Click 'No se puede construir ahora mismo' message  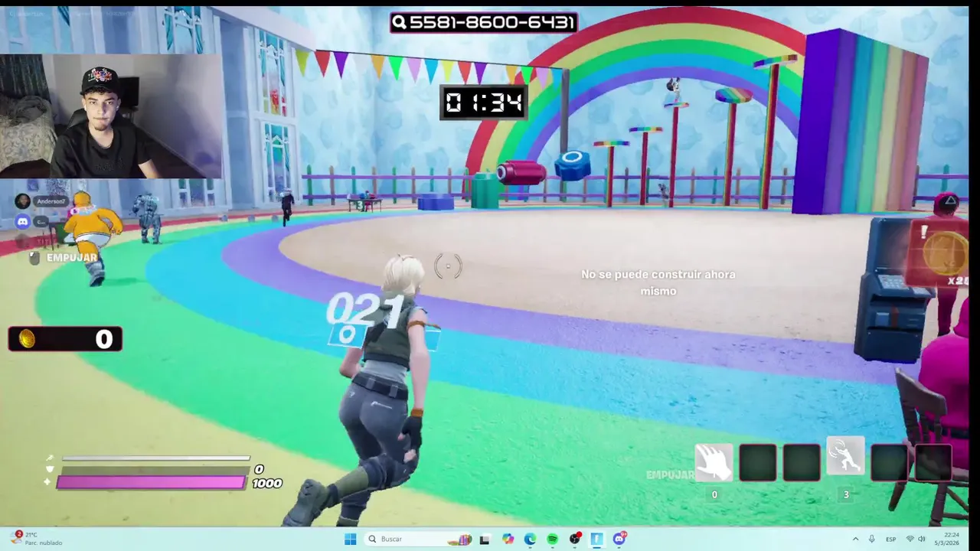coord(658,282)
